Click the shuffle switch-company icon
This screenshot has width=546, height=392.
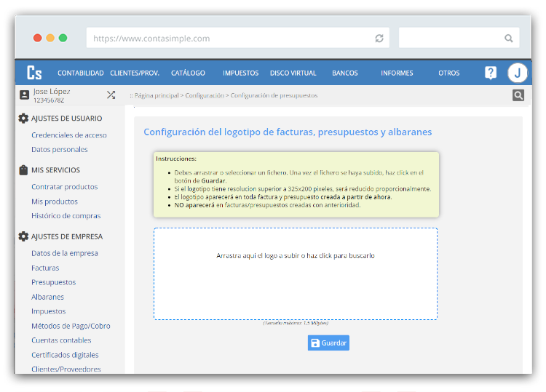point(111,95)
